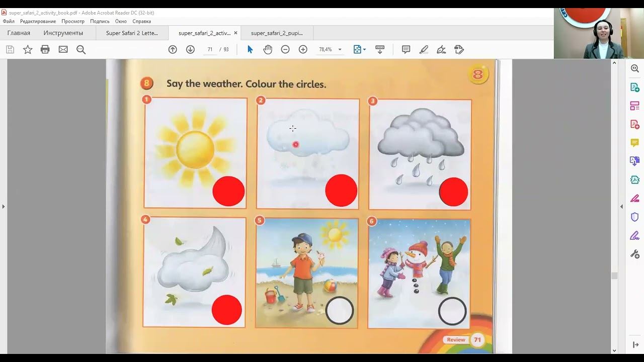The width and height of the screenshot is (644, 362).
Task: Click the page number input field
Action: pyautogui.click(x=210, y=49)
